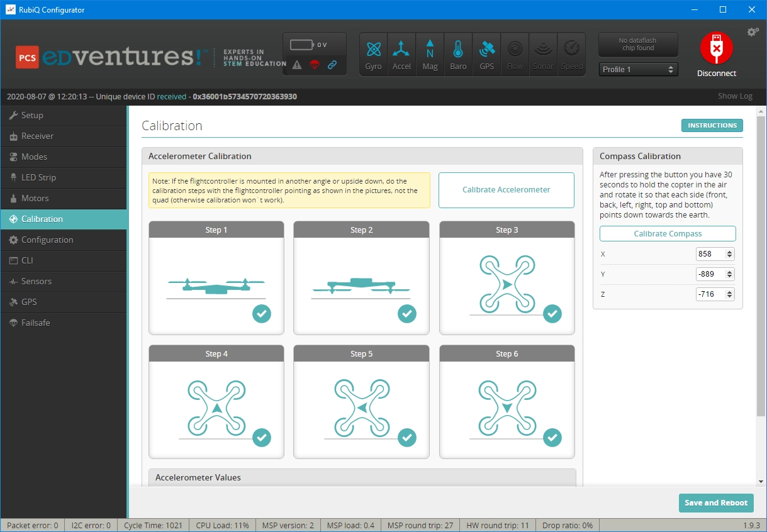Screen dimensions: 767x532
Task: Click the red Disconnect USB icon
Action: [x=716, y=48]
